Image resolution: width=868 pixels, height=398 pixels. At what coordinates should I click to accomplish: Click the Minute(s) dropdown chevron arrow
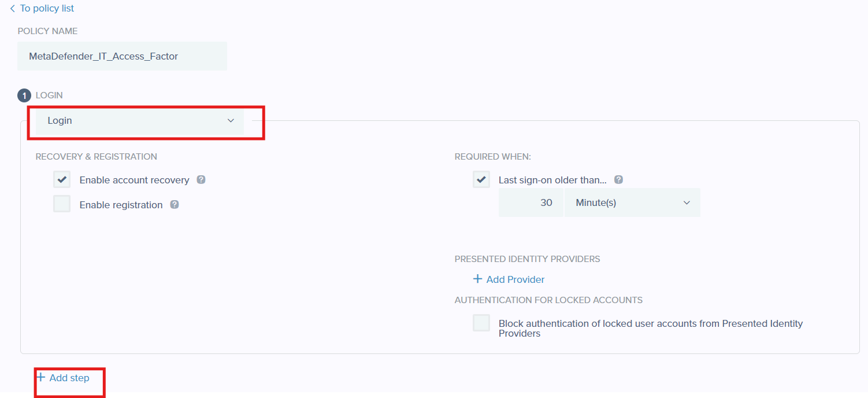click(687, 202)
